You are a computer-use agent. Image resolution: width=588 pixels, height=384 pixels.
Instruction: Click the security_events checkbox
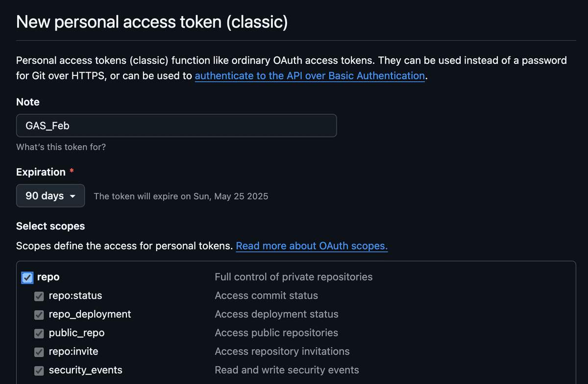coord(39,371)
